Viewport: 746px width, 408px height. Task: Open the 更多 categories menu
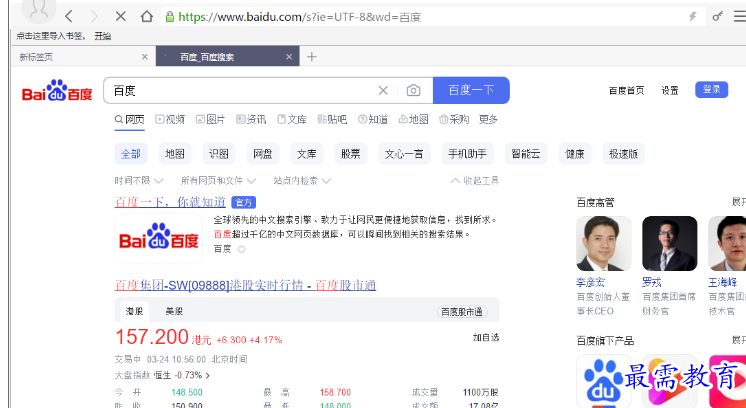coord(488,119)
